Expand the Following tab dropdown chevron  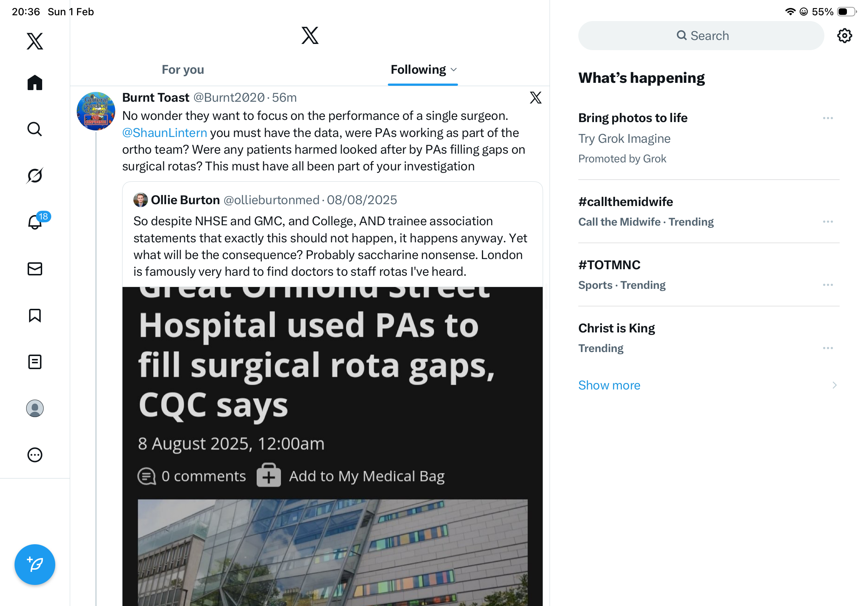click(x=454, y=70)
